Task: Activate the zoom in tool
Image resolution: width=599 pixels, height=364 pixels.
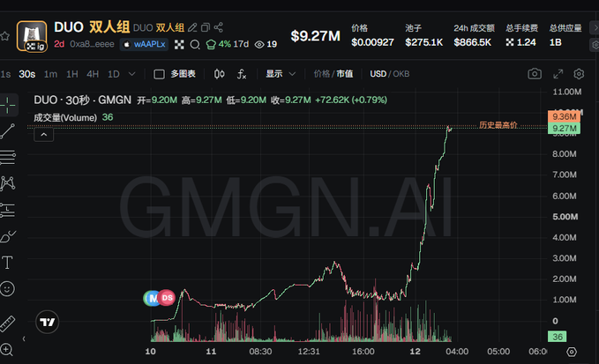Action: (x=7, y=350)
